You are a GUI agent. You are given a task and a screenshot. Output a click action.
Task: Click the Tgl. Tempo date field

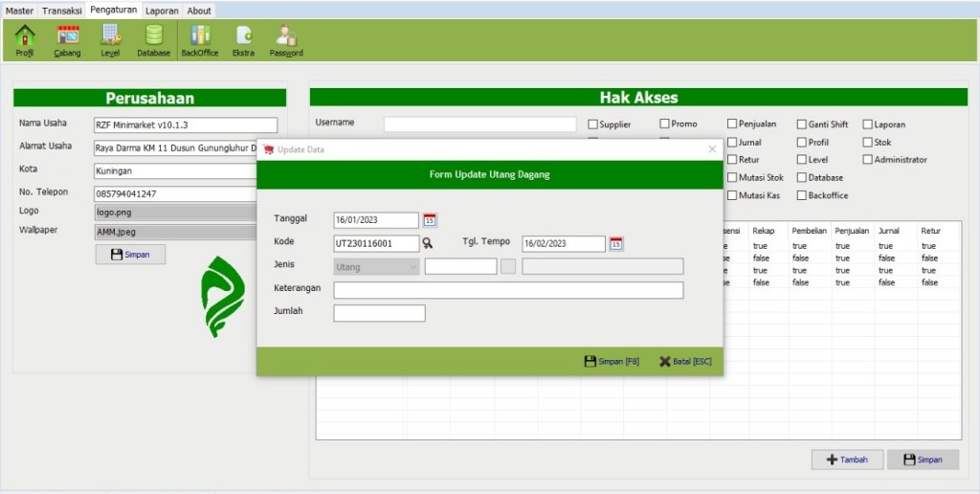(564, 244)
